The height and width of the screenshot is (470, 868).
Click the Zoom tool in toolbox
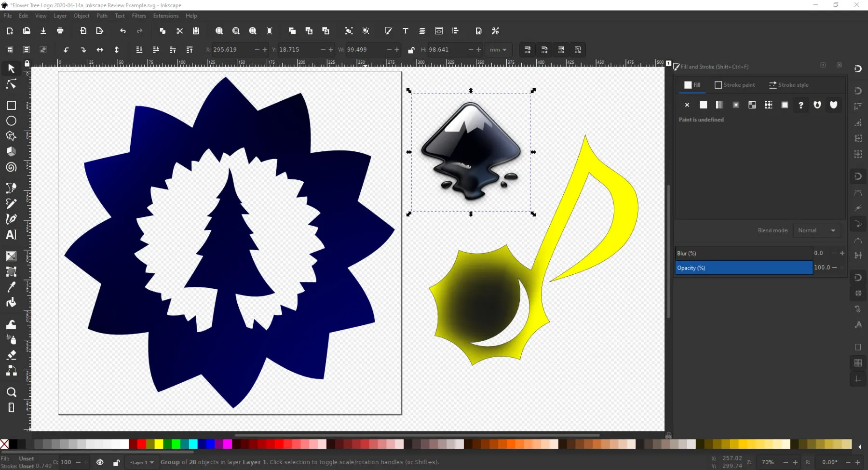tap(11, 392)
